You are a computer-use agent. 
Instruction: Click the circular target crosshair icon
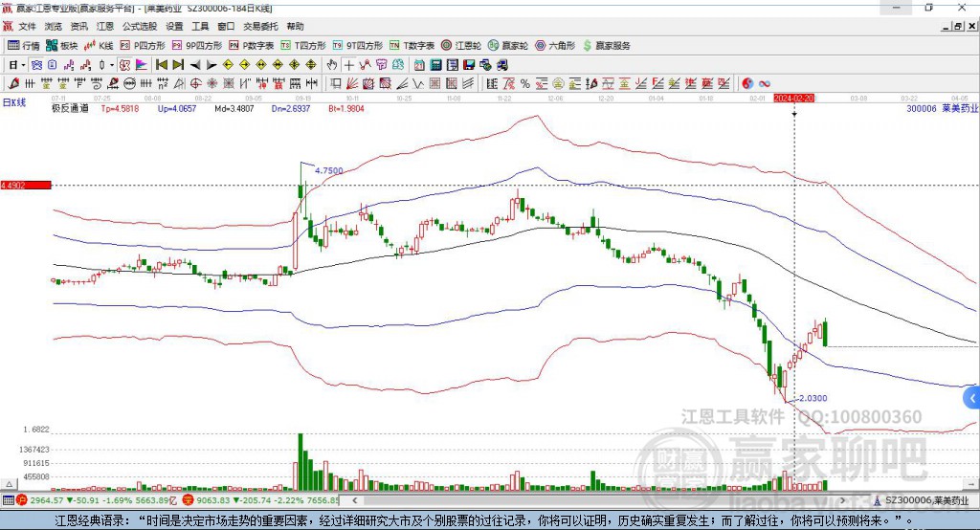195,83
